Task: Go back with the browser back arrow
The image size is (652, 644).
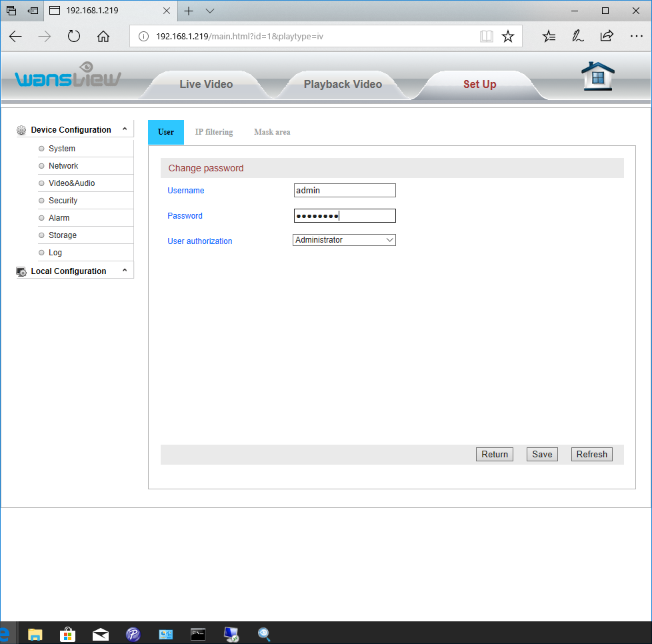Action: point(15,37)
